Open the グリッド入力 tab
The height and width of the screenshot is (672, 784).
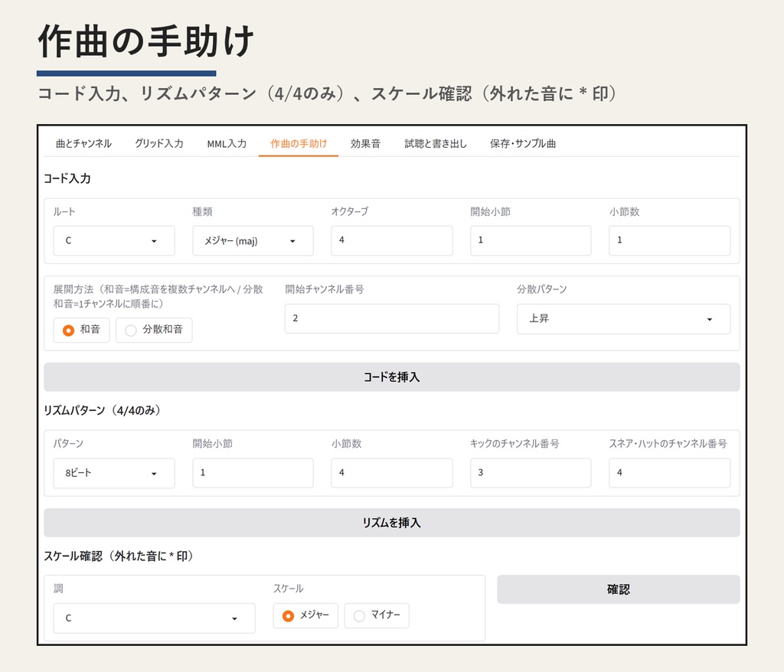click(159, 143)
